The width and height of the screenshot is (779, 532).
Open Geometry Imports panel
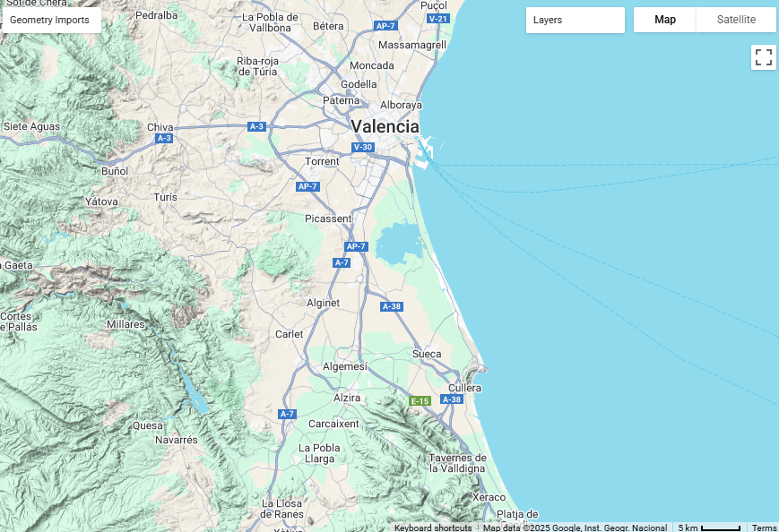point(52,21)
